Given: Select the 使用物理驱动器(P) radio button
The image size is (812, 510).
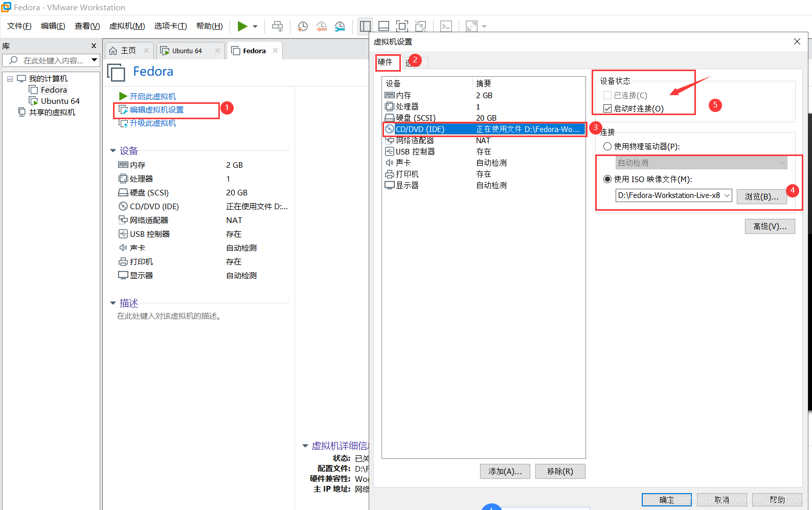Looking at the screenshot, I should tap(607, 146).
